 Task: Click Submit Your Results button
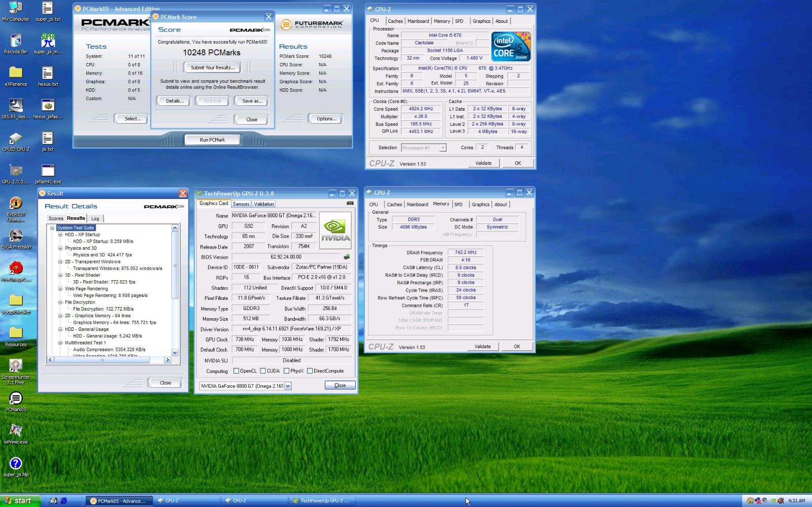pos(213,67)
